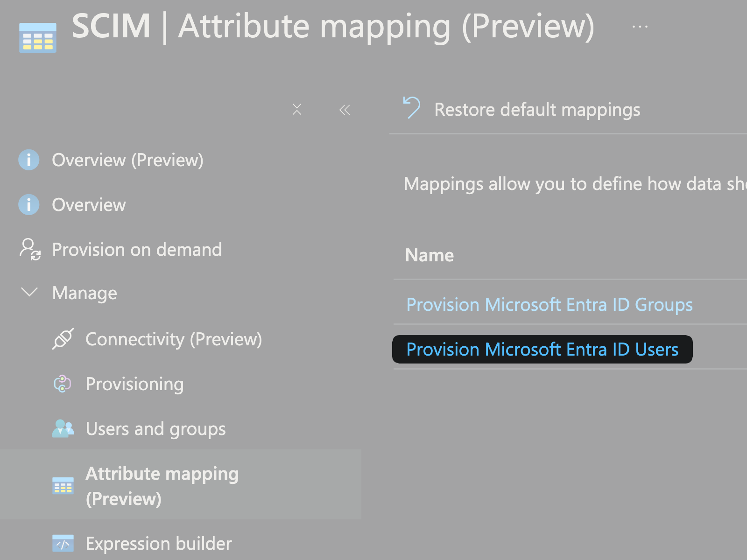The width and height of the screenshot is (747, 560).
Task: Click the Provisioning cycle icon
Action: point(63,384)
